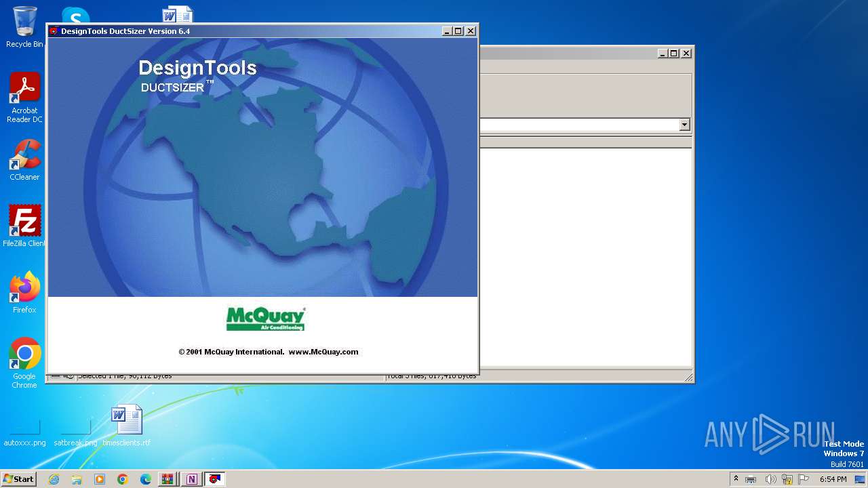Open FileZilla Client desktop shortcut
This screenshot has height=488, width=868.
coord(24,226)
